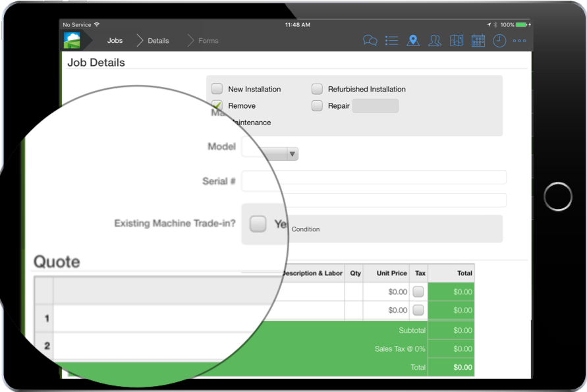Select the list view icon

pos(391,40)
